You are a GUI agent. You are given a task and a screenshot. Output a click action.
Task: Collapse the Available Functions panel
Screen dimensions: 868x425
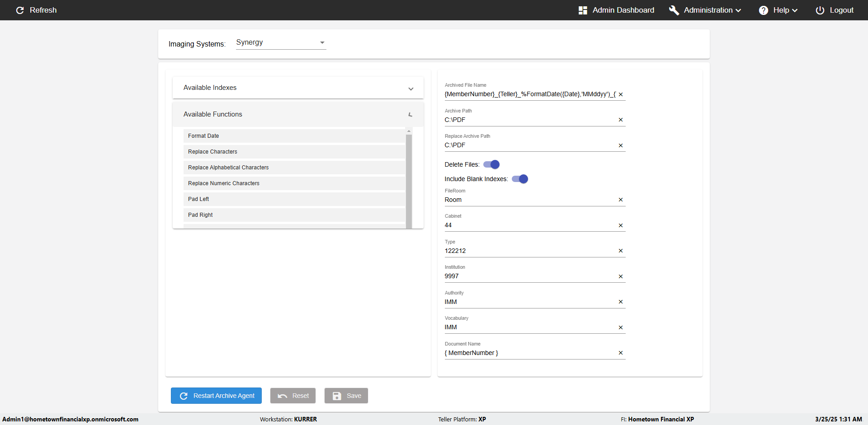pos(410,115)
